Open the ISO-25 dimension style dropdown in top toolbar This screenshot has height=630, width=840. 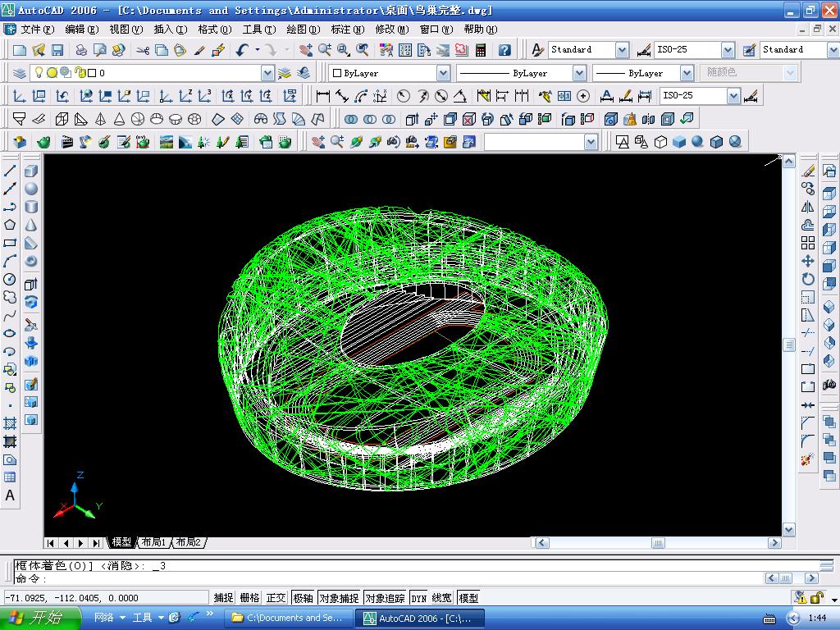pyautogui.click(x=728, y=50)
